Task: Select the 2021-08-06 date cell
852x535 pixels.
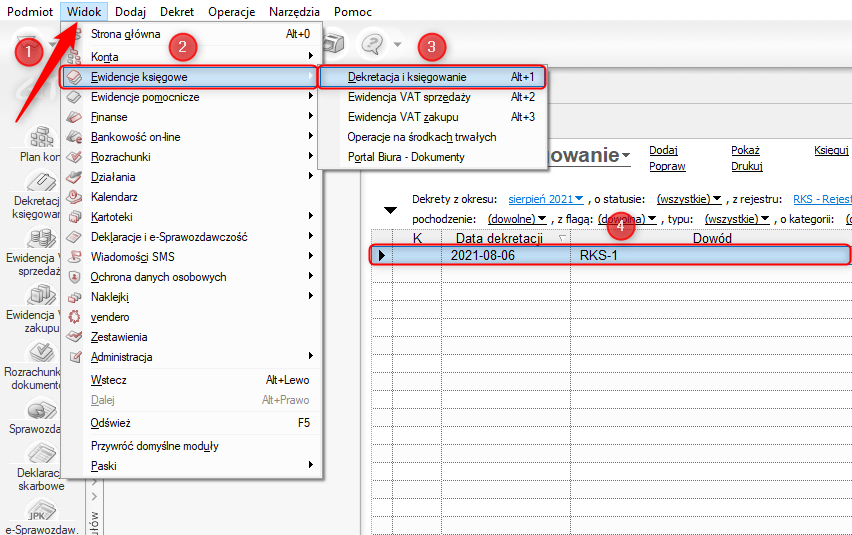Action: click(506, 255)
